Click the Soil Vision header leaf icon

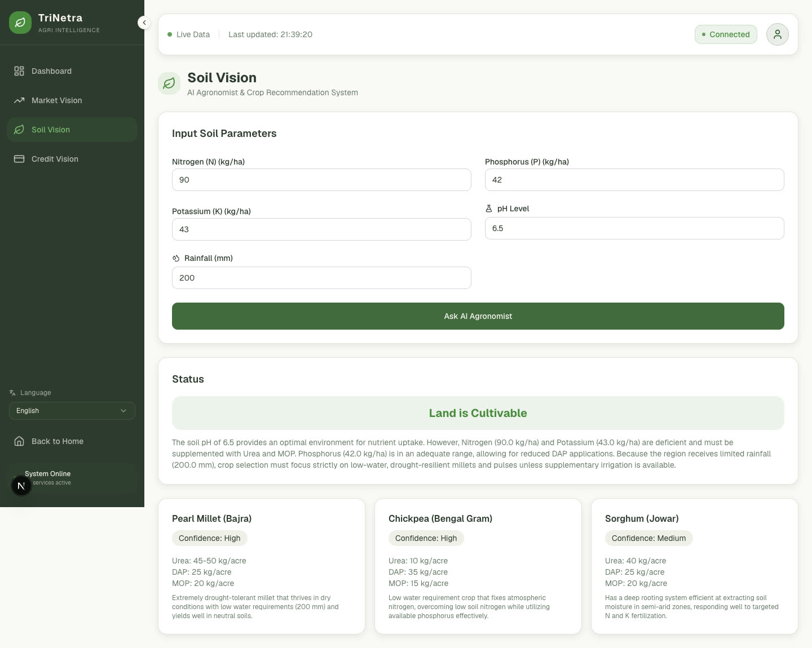[169, 83]
